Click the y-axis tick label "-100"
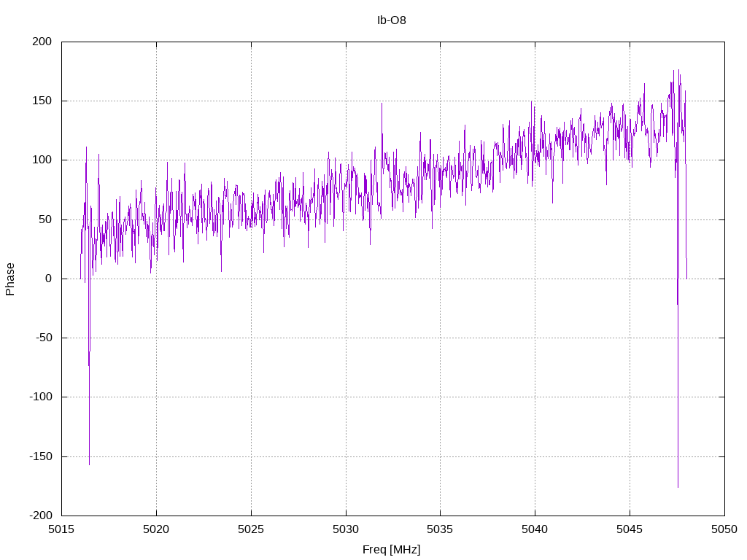This screenshot has height=560, width=747. 41,397
